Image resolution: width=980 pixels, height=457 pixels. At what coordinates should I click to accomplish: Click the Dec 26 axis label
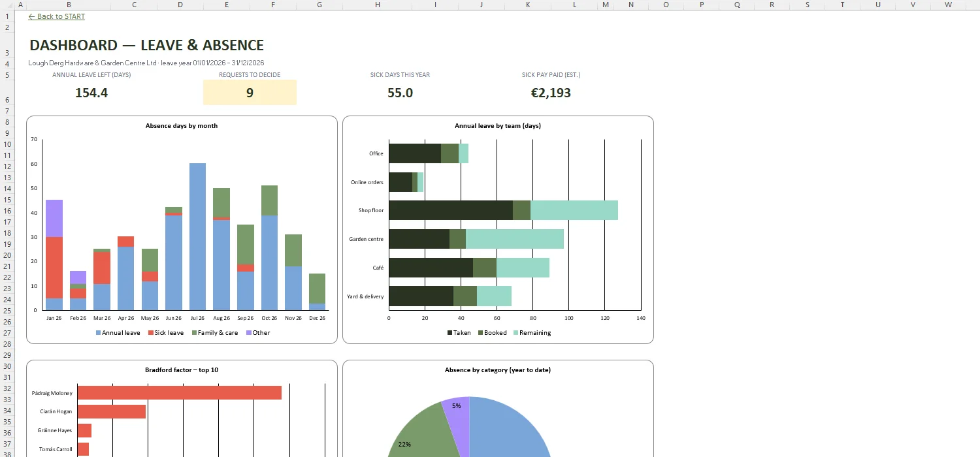[317, 319]
